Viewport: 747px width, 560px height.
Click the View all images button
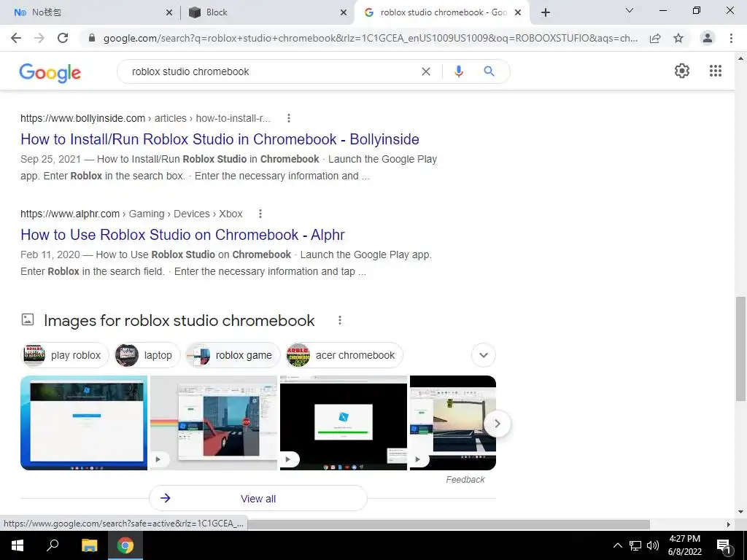[258, 499]
